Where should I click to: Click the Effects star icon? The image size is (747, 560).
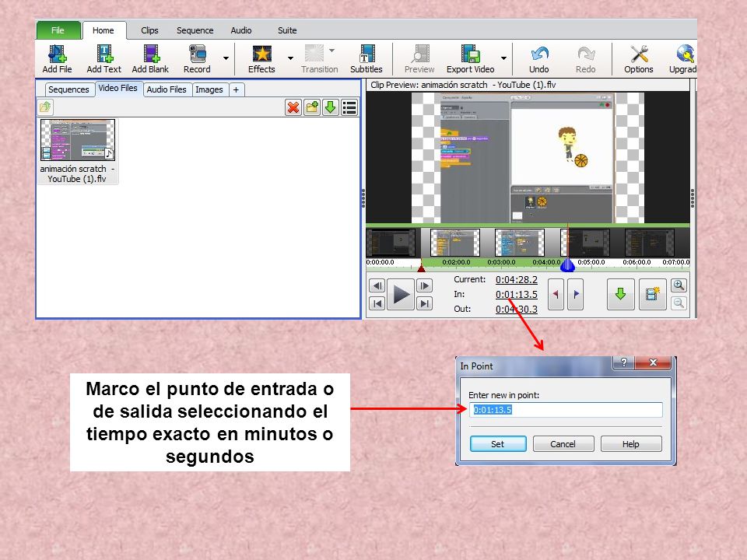pyautogui.click(x=262, y=54)
